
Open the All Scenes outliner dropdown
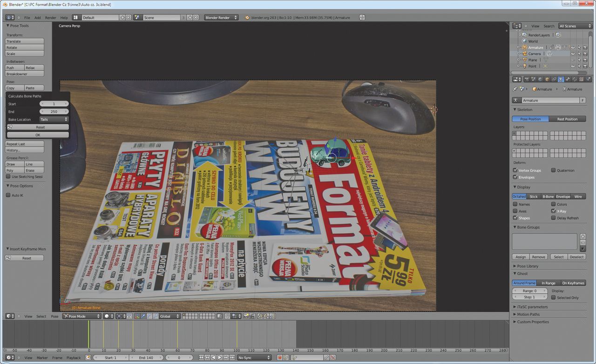(575, 26)
